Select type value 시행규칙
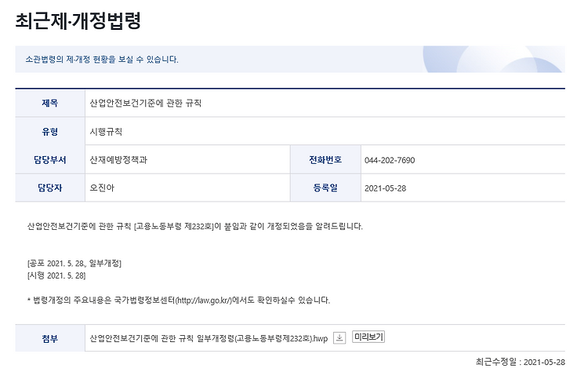 (x=106, y=132)
